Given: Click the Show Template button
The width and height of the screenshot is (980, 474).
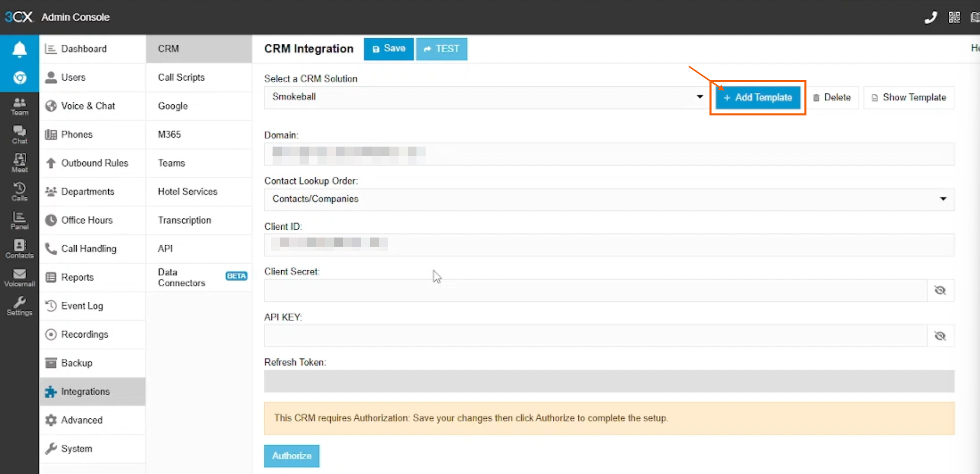Looking at the screenshot, I should [909, 98].
